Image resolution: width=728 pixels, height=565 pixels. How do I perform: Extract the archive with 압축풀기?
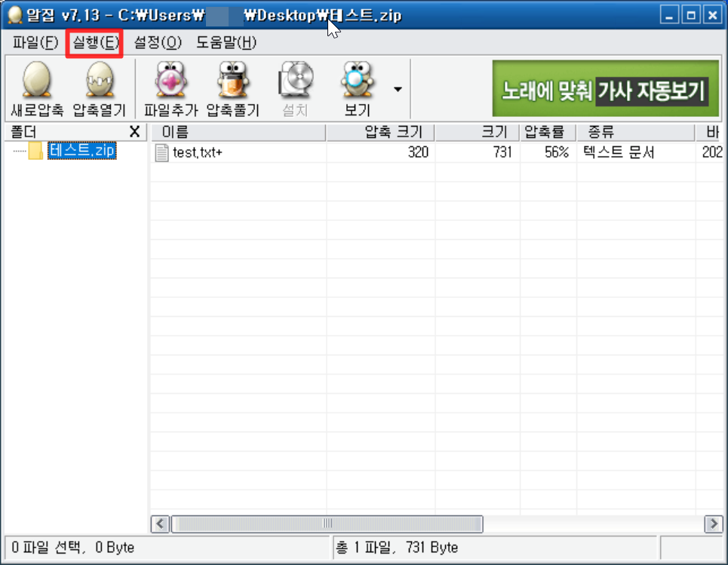232,89
